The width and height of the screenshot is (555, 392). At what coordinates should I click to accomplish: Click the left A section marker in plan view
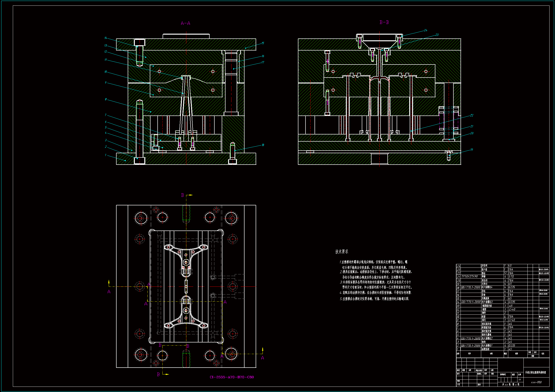(109, 292)
